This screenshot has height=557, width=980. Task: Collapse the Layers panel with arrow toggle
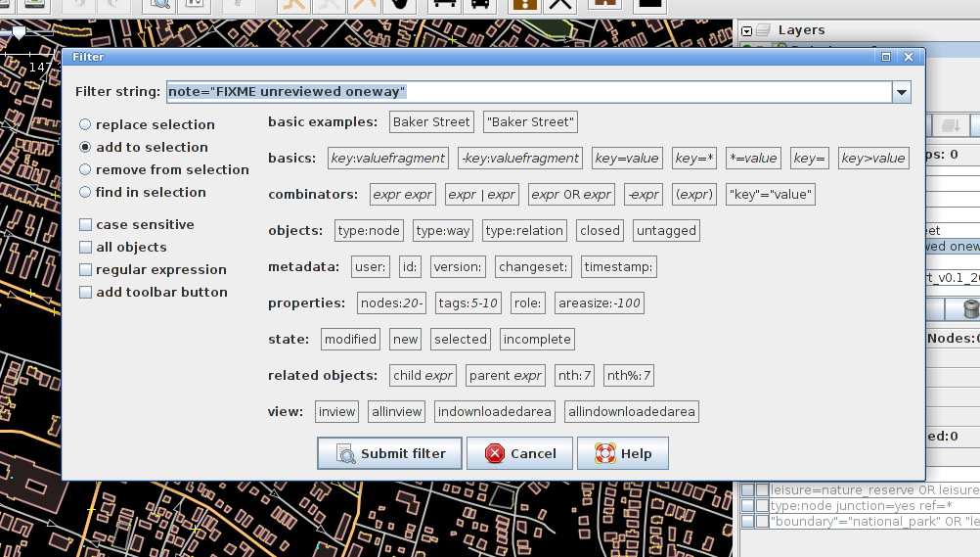[x=747, y=30]
